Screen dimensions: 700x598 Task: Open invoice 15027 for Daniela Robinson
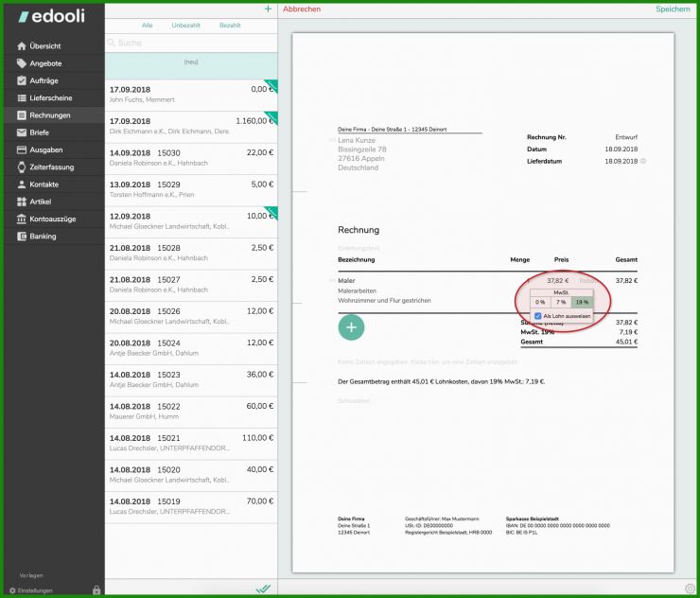(x=191, y=285)
